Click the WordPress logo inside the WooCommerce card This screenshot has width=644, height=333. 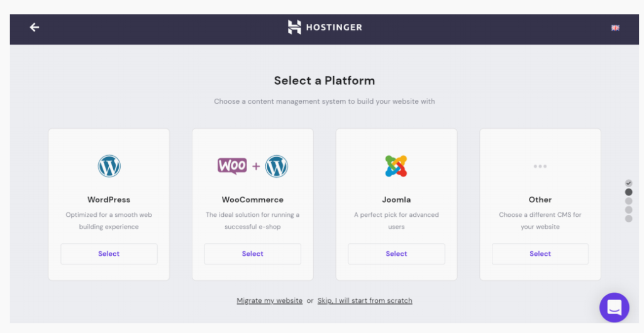(276, 166)
